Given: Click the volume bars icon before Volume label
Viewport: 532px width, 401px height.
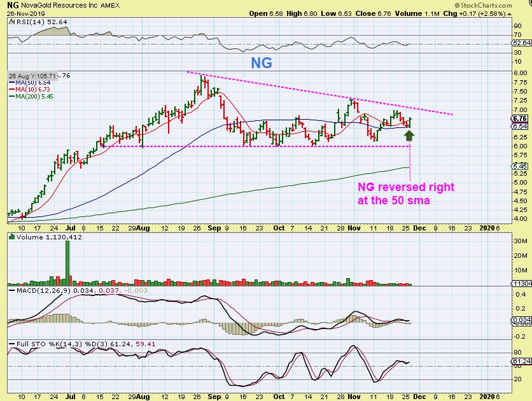Looking at the screenshot, I should [12, 237].
